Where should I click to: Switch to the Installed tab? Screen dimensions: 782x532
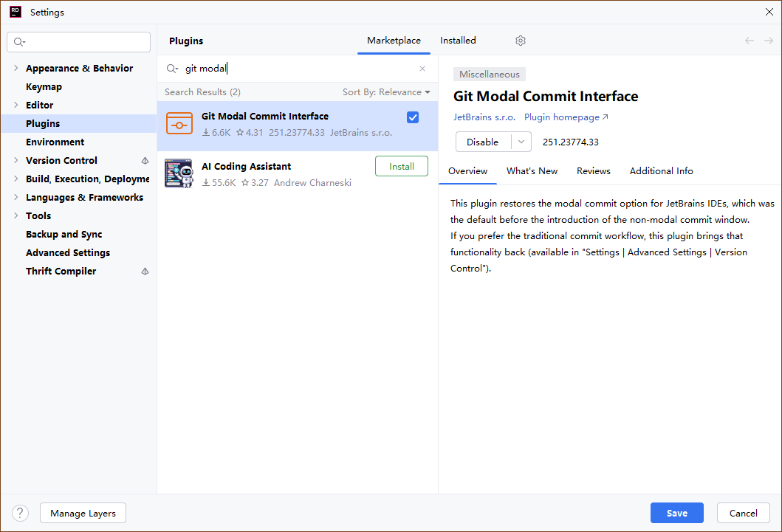click(458, 41)
